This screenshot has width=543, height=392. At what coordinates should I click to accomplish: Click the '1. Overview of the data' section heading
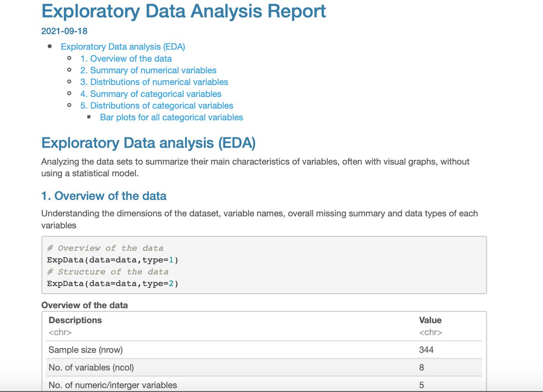coord(104,196)
